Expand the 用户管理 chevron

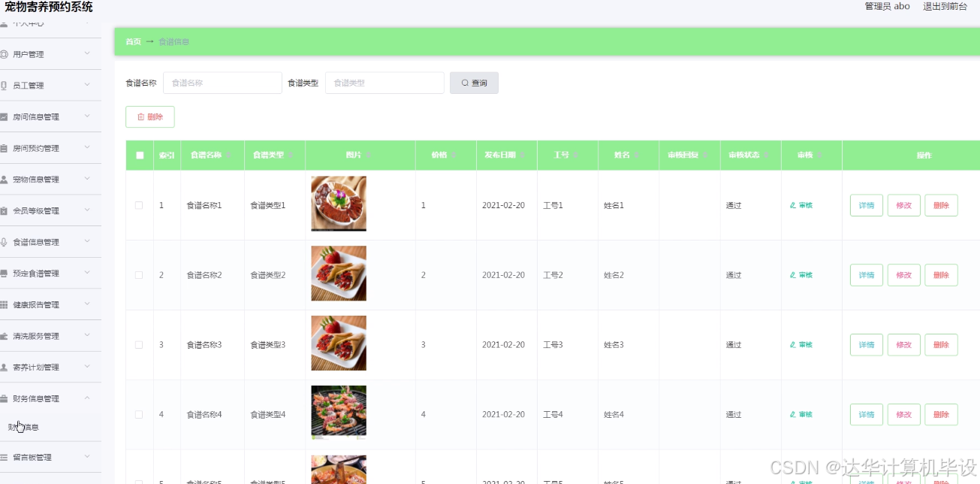(x=87, y=53)
